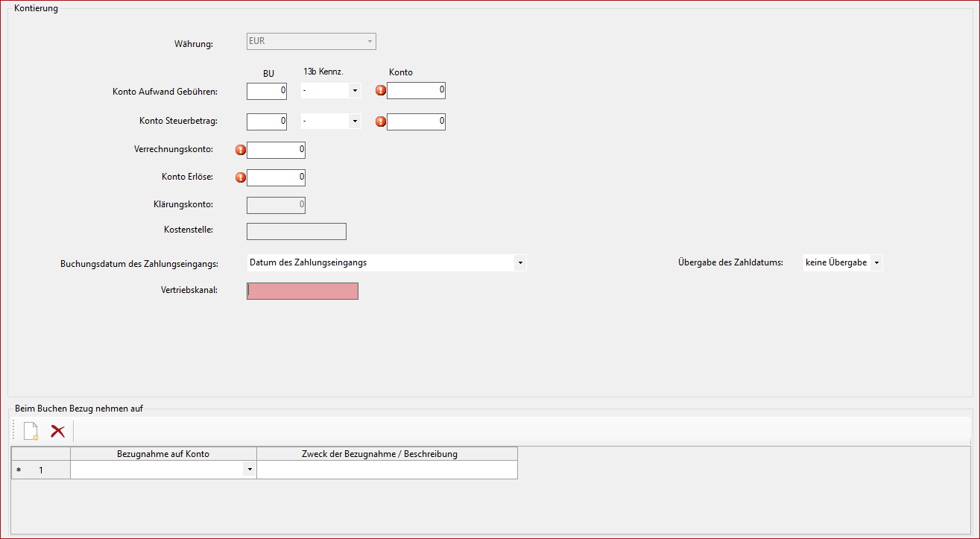Click the red X delete icon
The width and height of the screenshot is (980, 539).
point(57,431)
